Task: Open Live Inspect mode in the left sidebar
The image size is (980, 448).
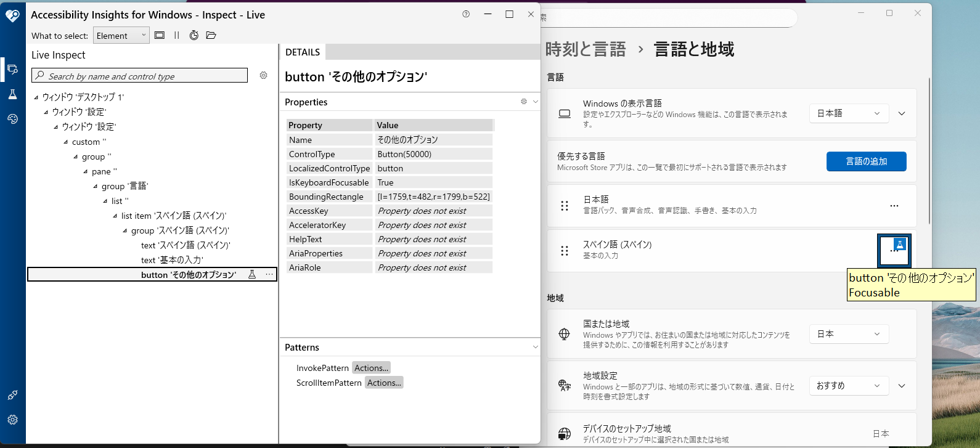Action: (x=12, y=70)
